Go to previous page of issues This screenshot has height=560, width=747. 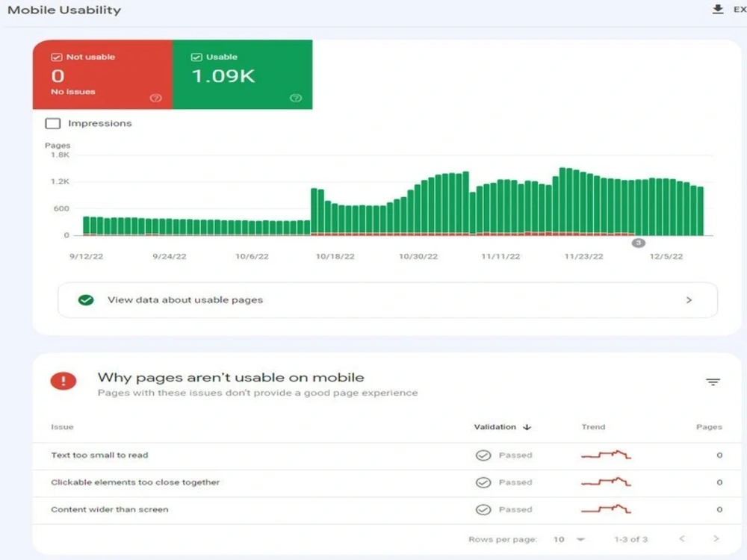[x=682, y=538]
